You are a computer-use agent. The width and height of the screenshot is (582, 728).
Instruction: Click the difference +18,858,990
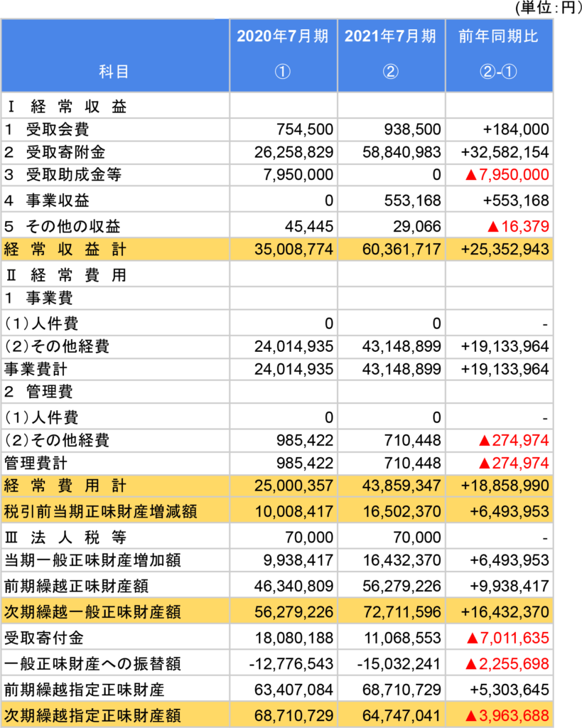pyautogui.click(x=505, y=486)
